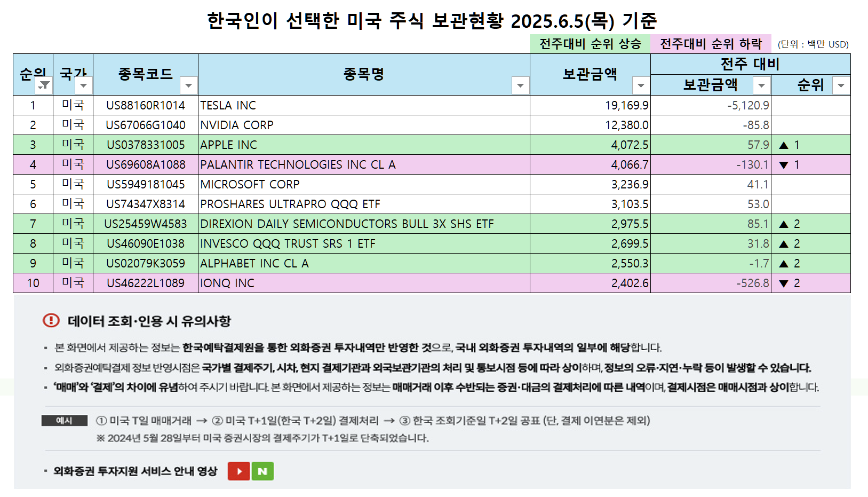Click the 3,103.5 holdings value

click(630, 204)
